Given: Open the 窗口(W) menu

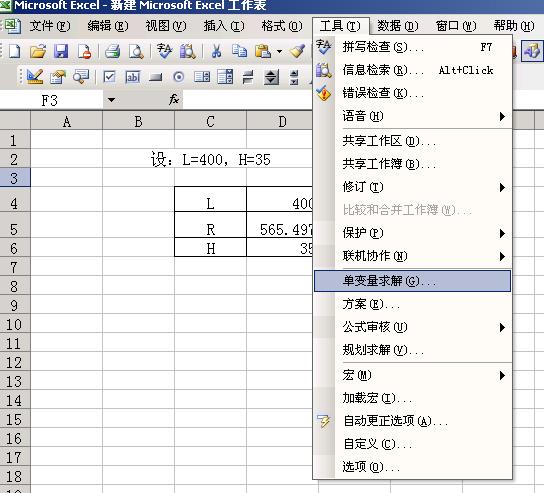Looking at the screenshot, I should (x=456, y=26).
